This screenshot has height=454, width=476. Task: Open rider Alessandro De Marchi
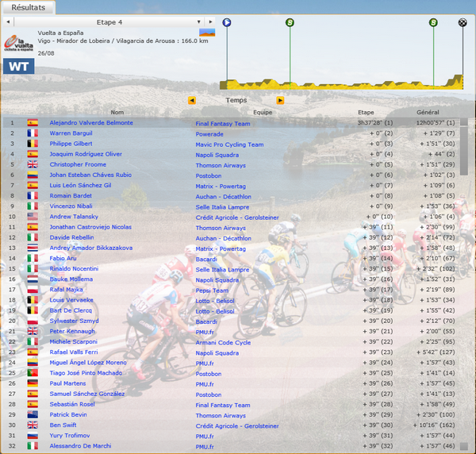click(80, 446)
